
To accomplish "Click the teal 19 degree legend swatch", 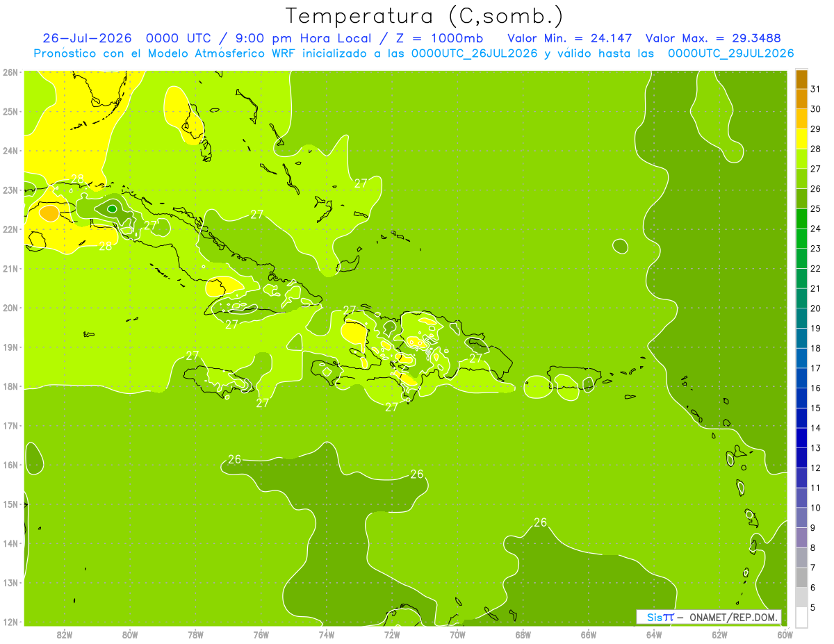I will click(801, 318).
